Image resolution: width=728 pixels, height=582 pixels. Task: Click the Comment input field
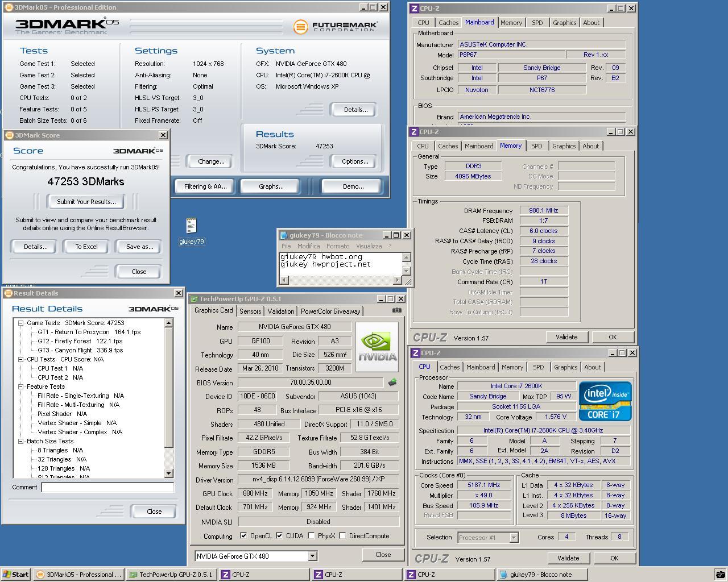(107, 487)
